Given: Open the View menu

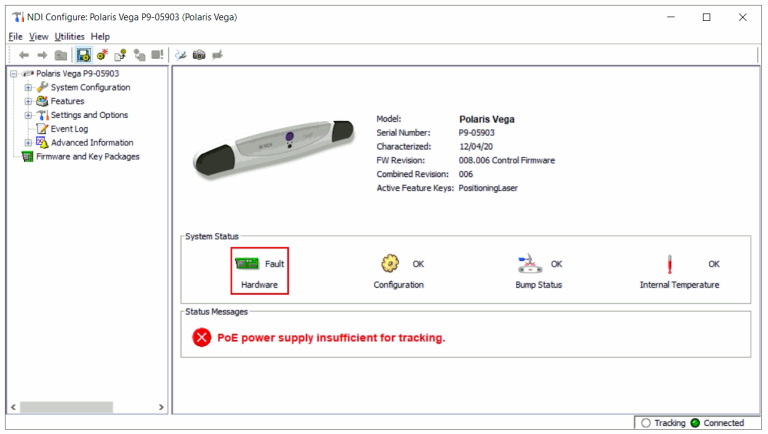Looking at the screenshot, I should pos(39,37).
